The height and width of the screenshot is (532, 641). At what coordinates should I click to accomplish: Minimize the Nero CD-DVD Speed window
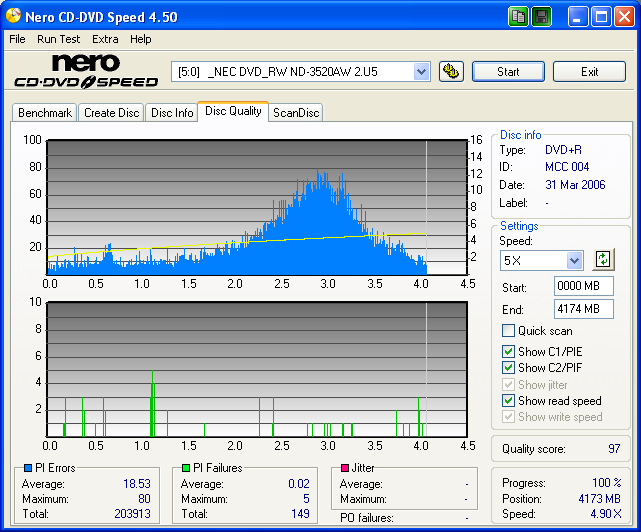(577, 17)
